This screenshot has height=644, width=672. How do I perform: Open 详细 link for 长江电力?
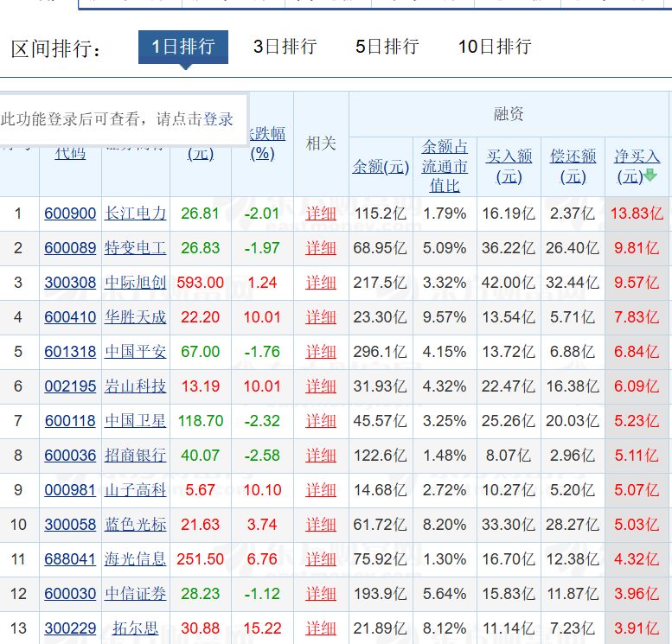click(x=321, y=214)
